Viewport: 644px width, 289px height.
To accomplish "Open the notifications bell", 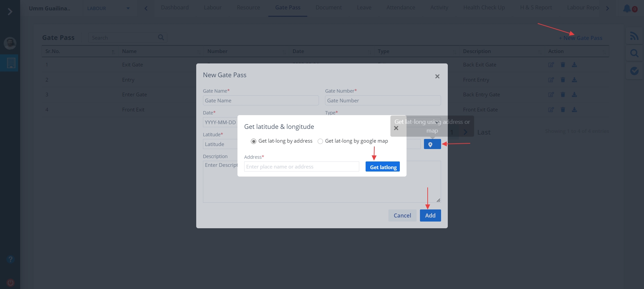I will click(x=627, y=8).
